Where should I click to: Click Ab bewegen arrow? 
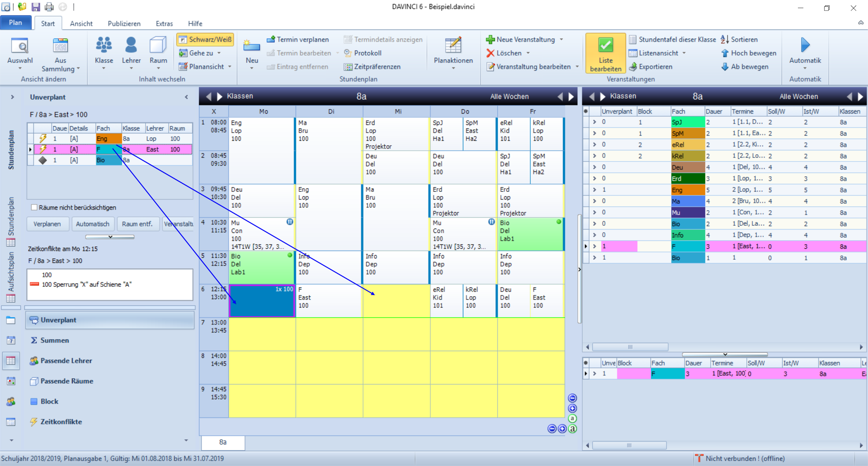point(725,67)
